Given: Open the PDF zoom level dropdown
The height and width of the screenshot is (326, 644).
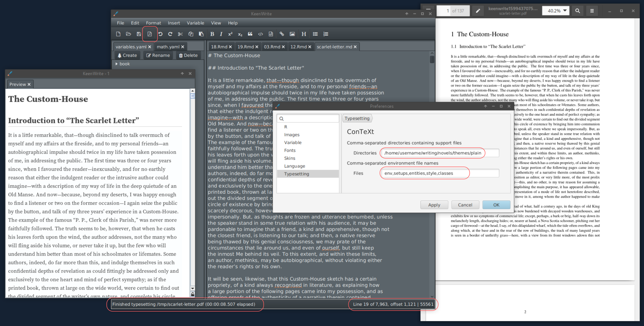Looking at the screenshot, I should pos(556,11).
